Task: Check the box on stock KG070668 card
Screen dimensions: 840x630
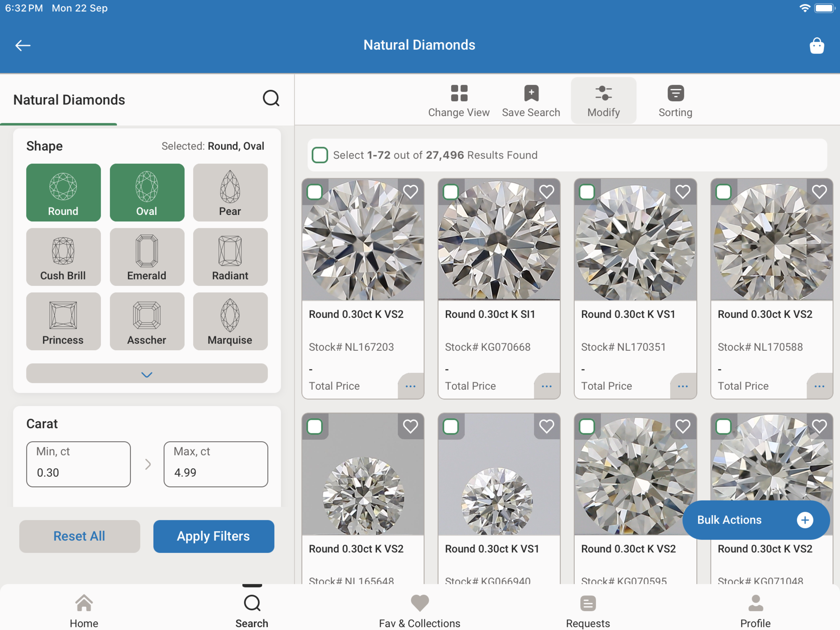Action: click(x=451, y=192)
